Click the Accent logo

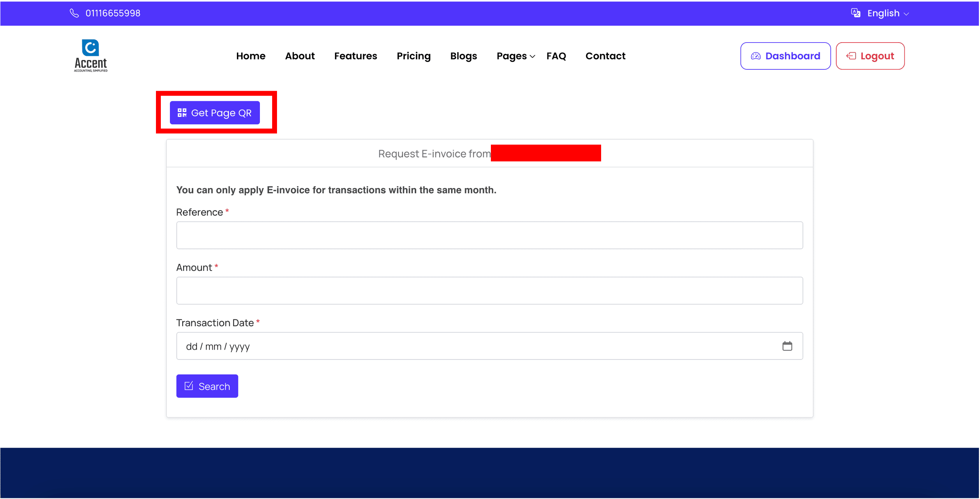[x=91, y=55]
